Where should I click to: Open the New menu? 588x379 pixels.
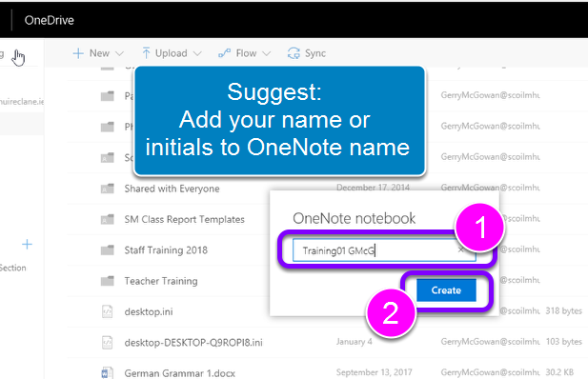tap(98, 53)
